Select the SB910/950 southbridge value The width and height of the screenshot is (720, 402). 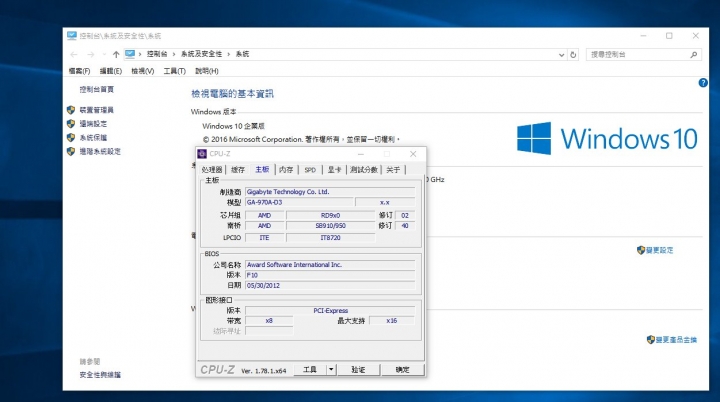(331, 226)
